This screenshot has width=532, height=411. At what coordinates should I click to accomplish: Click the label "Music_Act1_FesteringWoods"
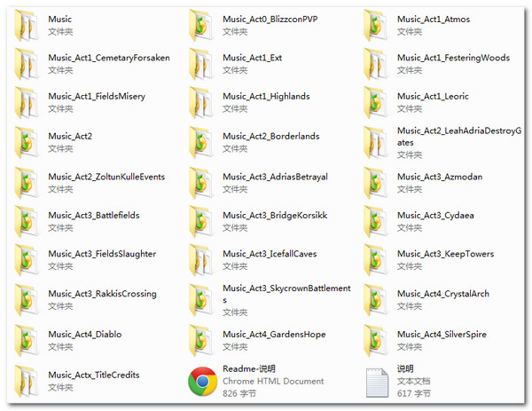pyautogui.click(x=453, y=58)
